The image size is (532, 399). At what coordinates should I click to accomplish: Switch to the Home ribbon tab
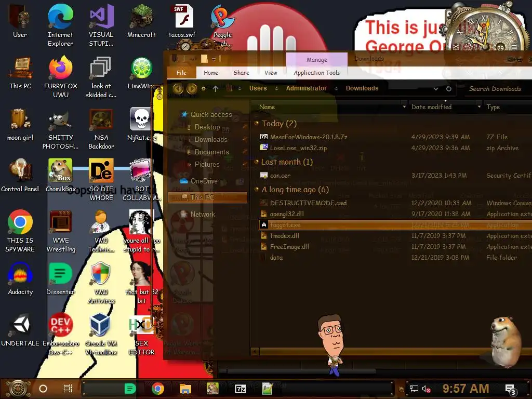(211, 73)
